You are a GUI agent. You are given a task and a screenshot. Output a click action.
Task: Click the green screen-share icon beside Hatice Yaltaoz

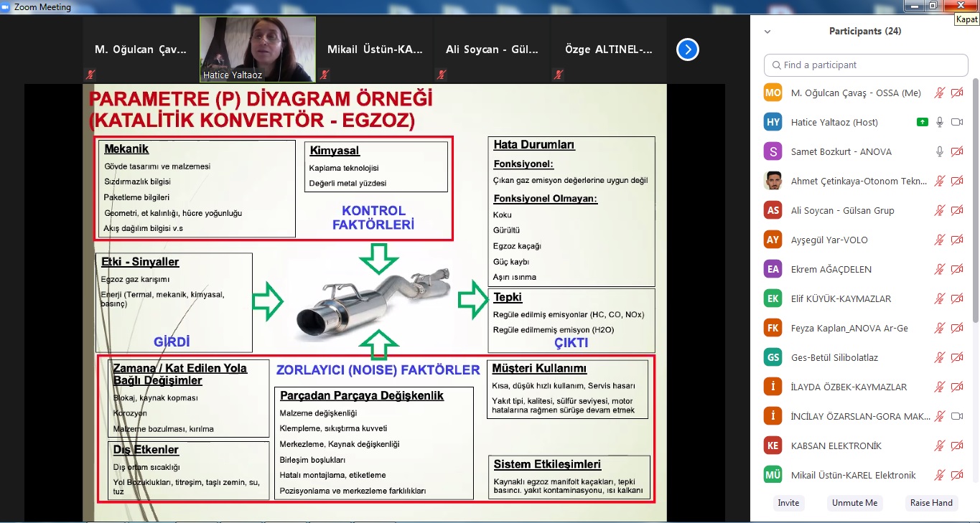922,123
